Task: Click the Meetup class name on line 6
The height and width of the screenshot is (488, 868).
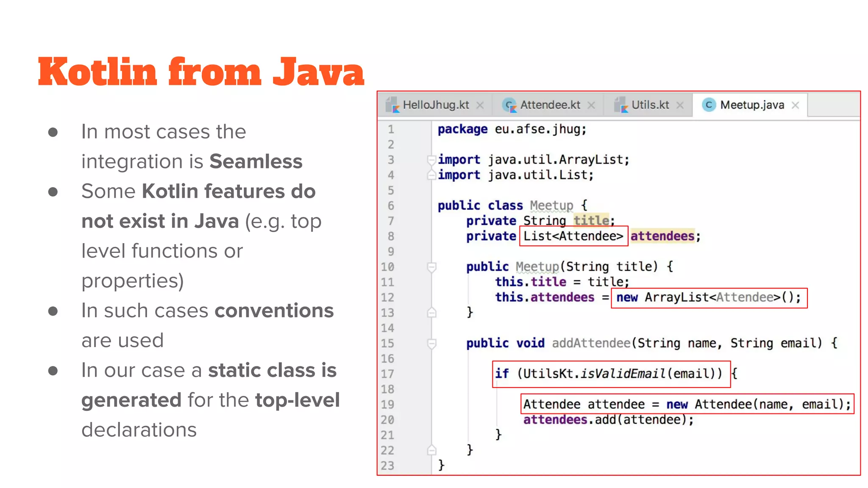Action: [551, 205]
